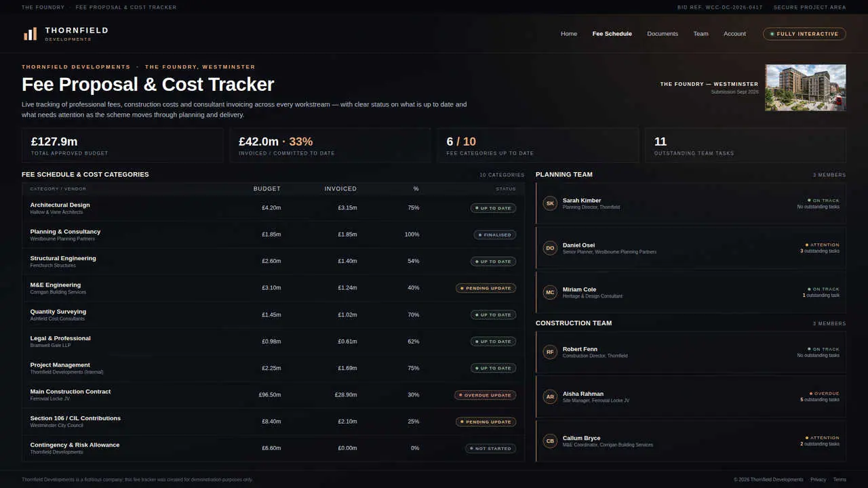Open the Home nav item
The width and height of the screenshot is (868, 488).
click(569, 34)
